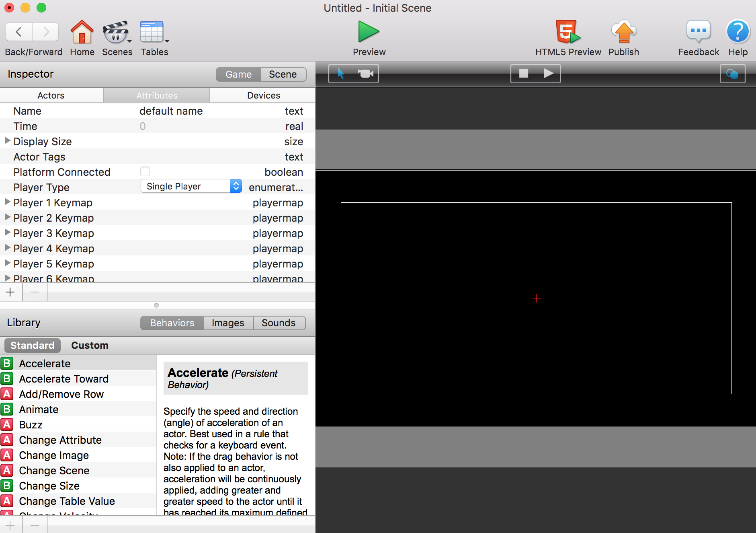Enable the Platform Connected checkbox
Viewport: 756px width, 533px height.
tap(145, 172)
